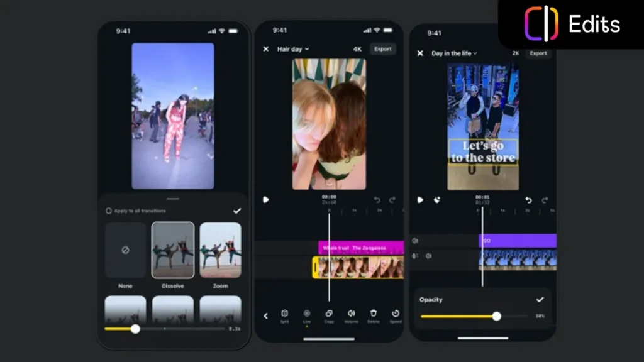
Task: Go back using bottom toolbar chevron
Action: point(266,315)
